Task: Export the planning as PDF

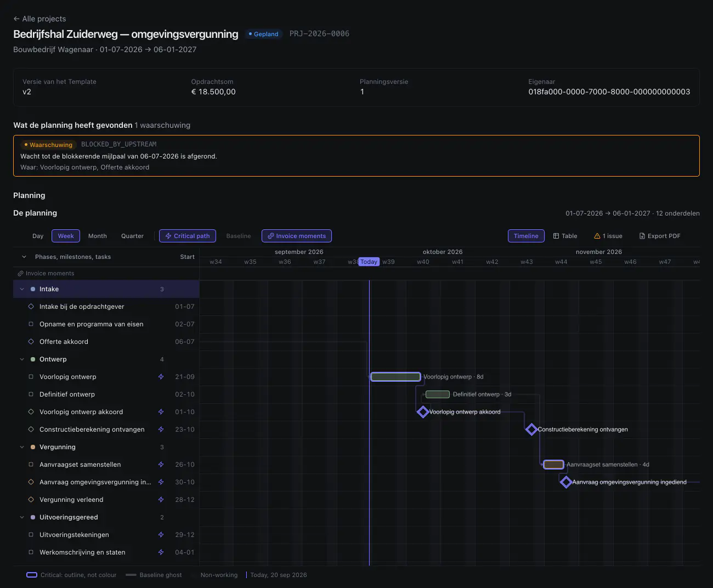Action: (x=660, y=236)
